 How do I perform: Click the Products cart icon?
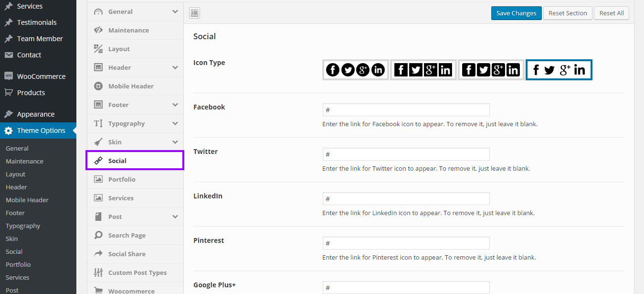coord(9,93)
